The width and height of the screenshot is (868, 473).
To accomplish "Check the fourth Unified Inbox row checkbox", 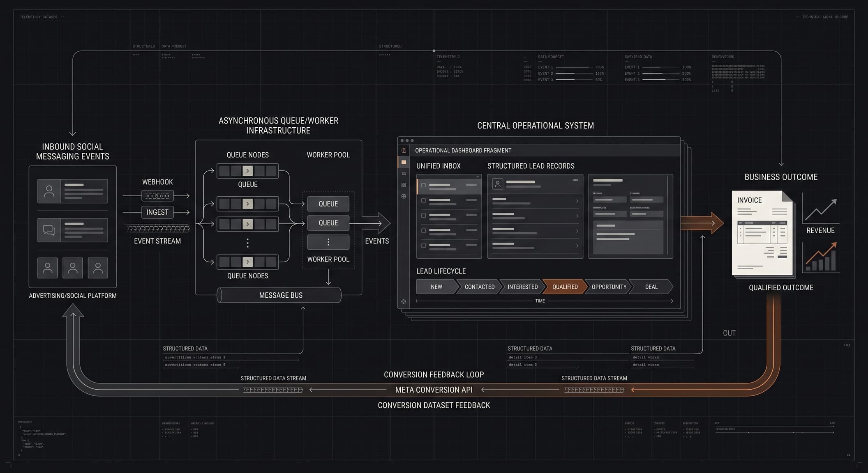I will [423, 231].
